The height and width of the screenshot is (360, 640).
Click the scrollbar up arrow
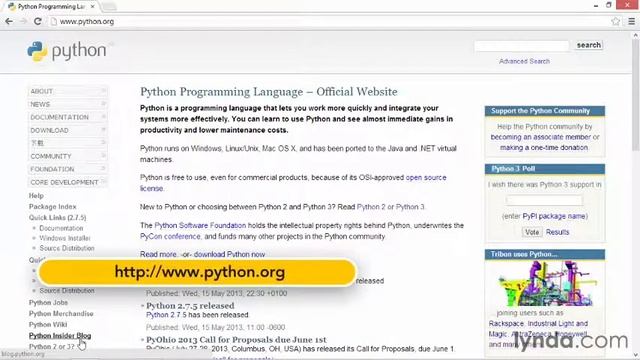pyautogui.click(x=636, y=36)
